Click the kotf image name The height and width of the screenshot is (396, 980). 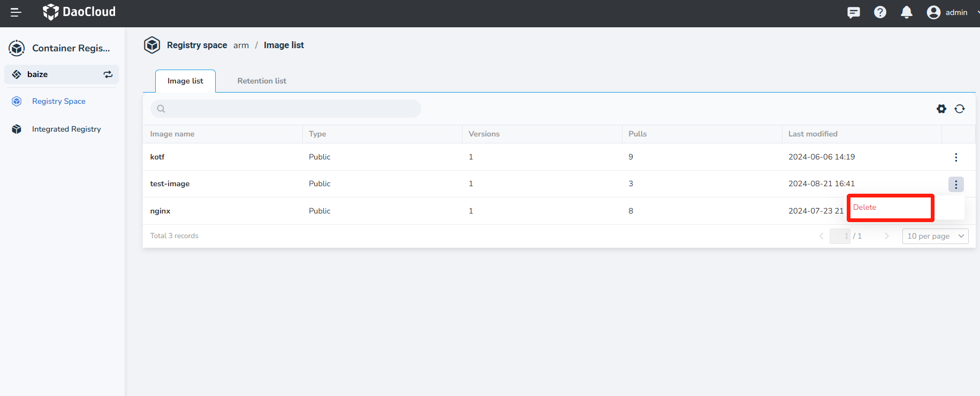coord(157,157)
